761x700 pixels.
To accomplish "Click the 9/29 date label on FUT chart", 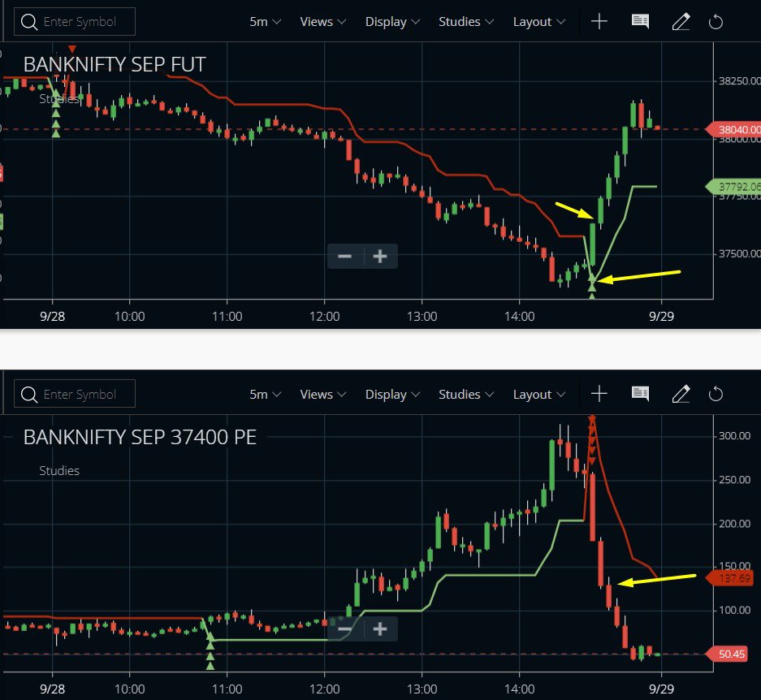I will point(661,317).
